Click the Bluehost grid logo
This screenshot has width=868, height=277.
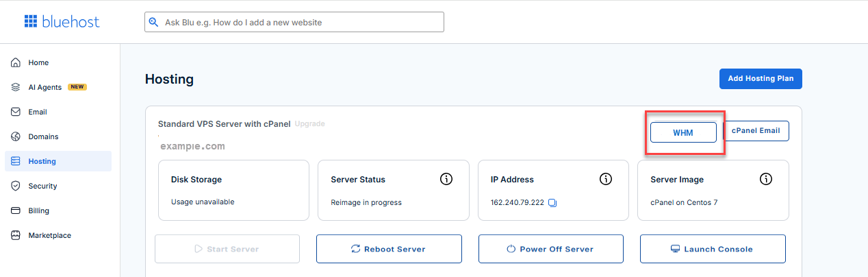coord(30,22)
